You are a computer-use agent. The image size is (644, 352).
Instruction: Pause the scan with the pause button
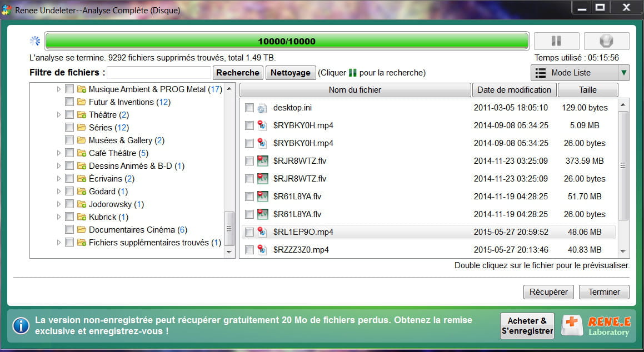(x=556, y=41)
